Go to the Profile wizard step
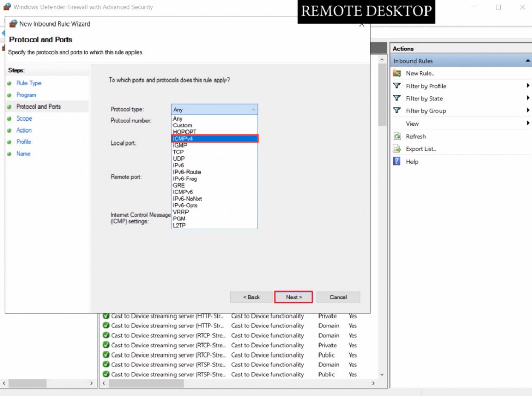The height and width of the screenshot is (396, 532). coord(23,142)
